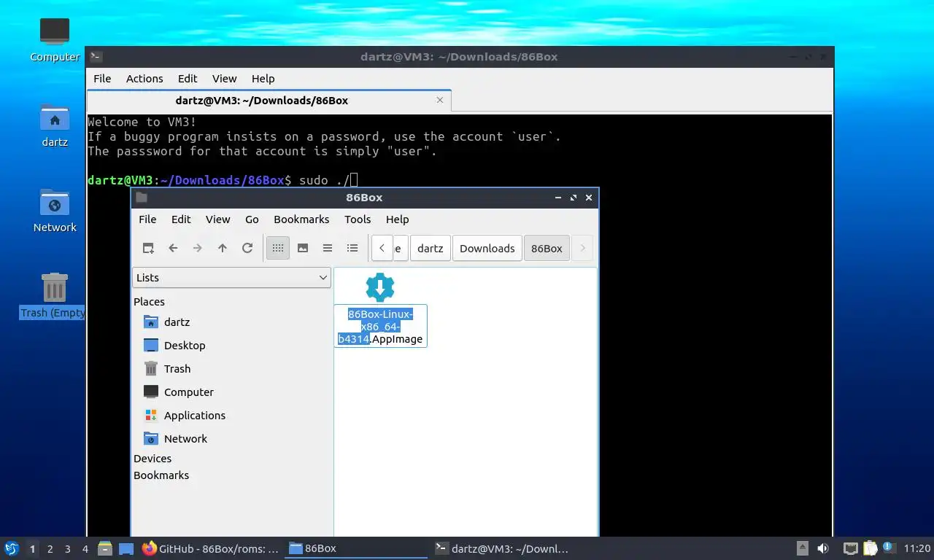The image size is (934, 560).
Task: Switch to workspace 3
Action: (67, 549)
